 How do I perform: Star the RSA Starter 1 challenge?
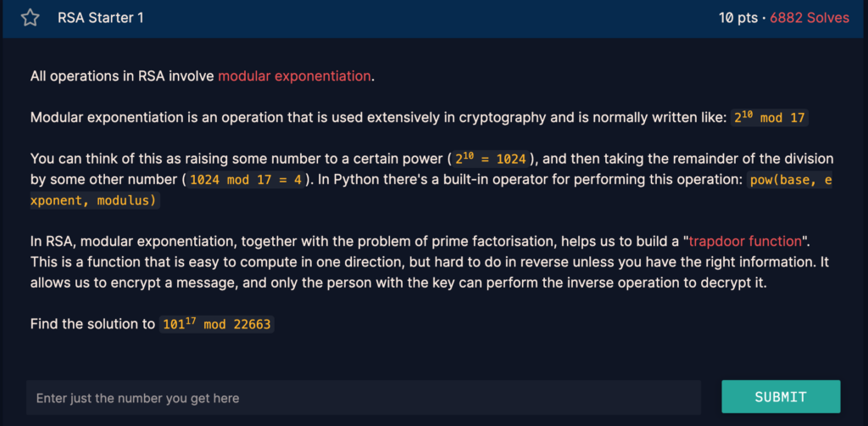(x=31, y=18)
